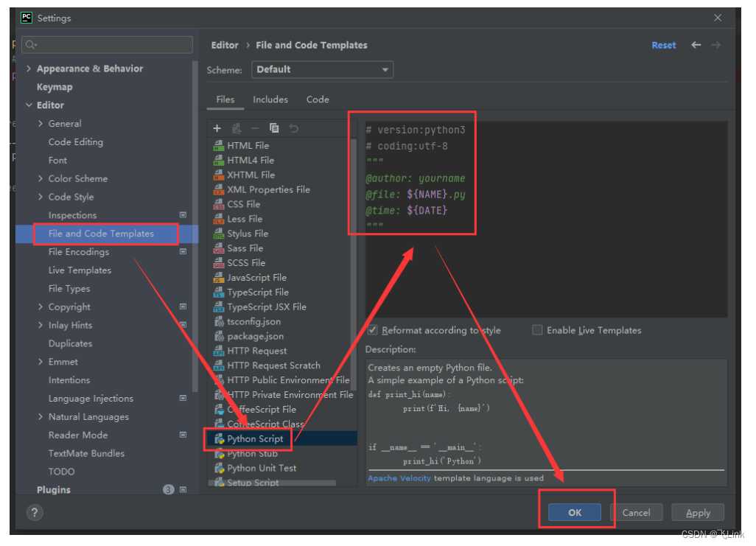Expand the Inlay Hints node
The height and width of the screenshot is (546, 756).
tap(41, 325)
